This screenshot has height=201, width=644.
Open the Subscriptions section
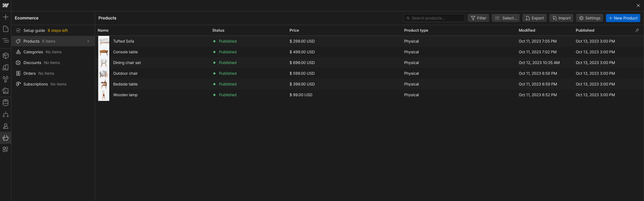coord(53,84)
